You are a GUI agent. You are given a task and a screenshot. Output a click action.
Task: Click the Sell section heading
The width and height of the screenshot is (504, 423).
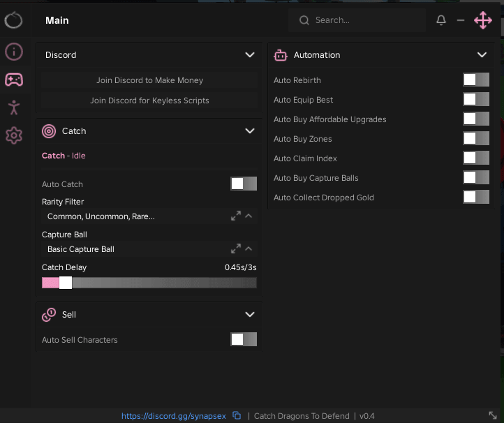[69, 315]
